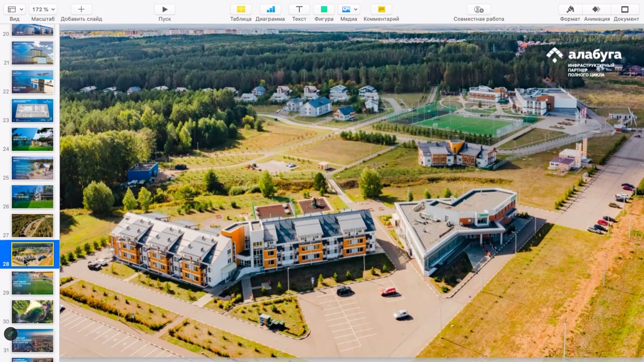This screenshot has height=362, width=644.
Task: Click the Play (Пуск) slideshow button
Action: tap(165, 9)
